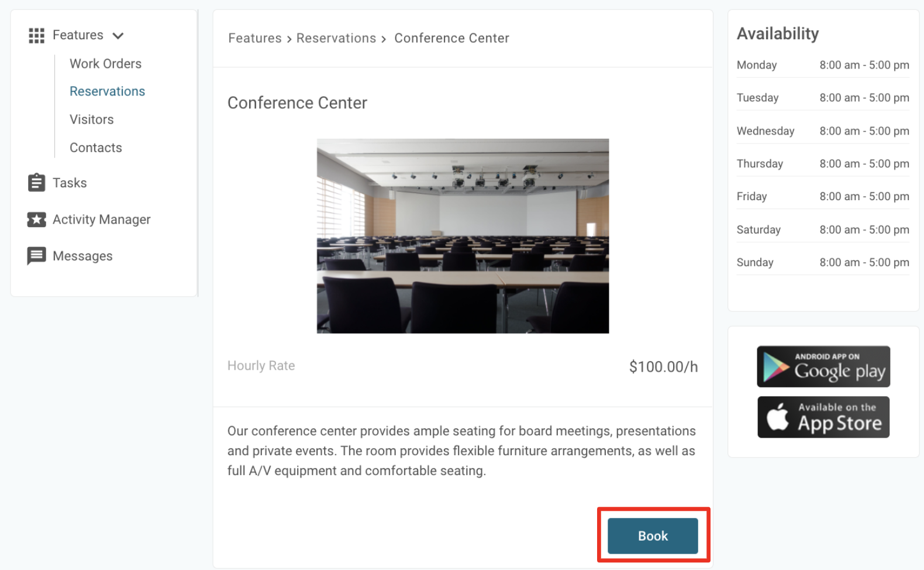Viewport: 924px width, 570px height.
Task: Open the Google Play store badge
Action: pyautogui.click(x=823, y=366)
